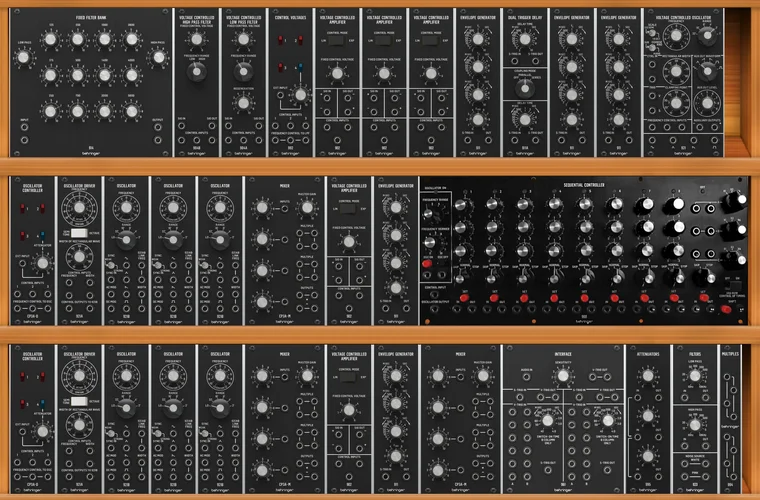This screenshot has width=760, height=500.
Task: Toggle Control Voltages switch 2
Action: pyautogui.click(x=301, y=40)
